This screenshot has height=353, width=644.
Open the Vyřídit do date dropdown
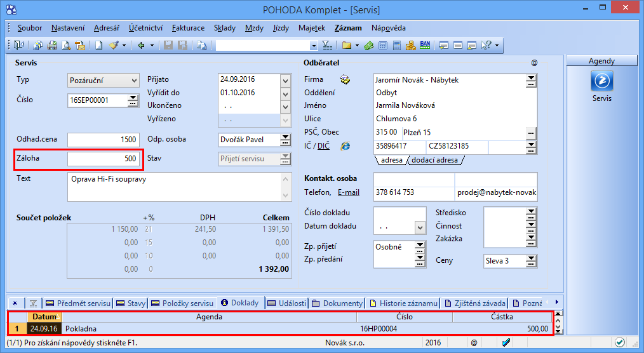pos(285,93)
